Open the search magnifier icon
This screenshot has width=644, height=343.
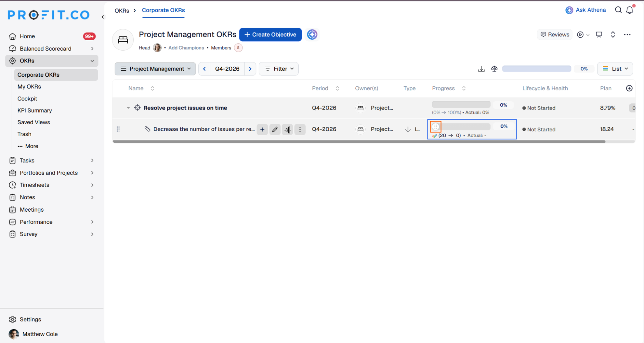tap(618, 10)
